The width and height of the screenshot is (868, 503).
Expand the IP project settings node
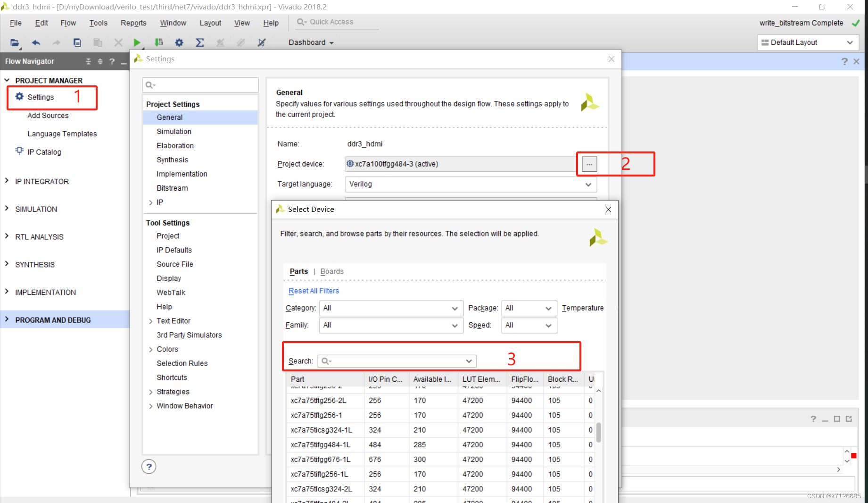click(x=150, y=202)
